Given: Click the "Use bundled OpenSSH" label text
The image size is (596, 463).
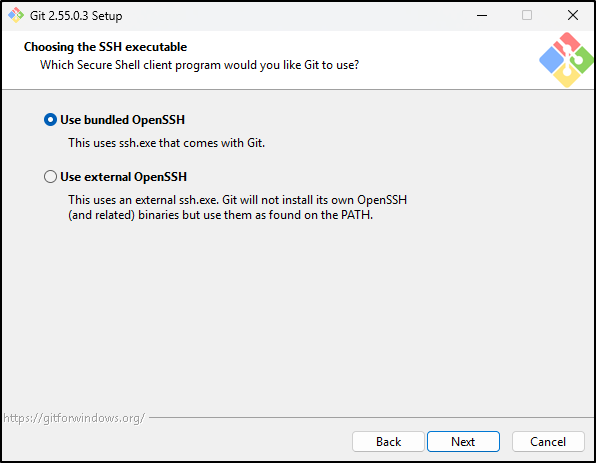Looking at the screenshot, I should 122,120.
